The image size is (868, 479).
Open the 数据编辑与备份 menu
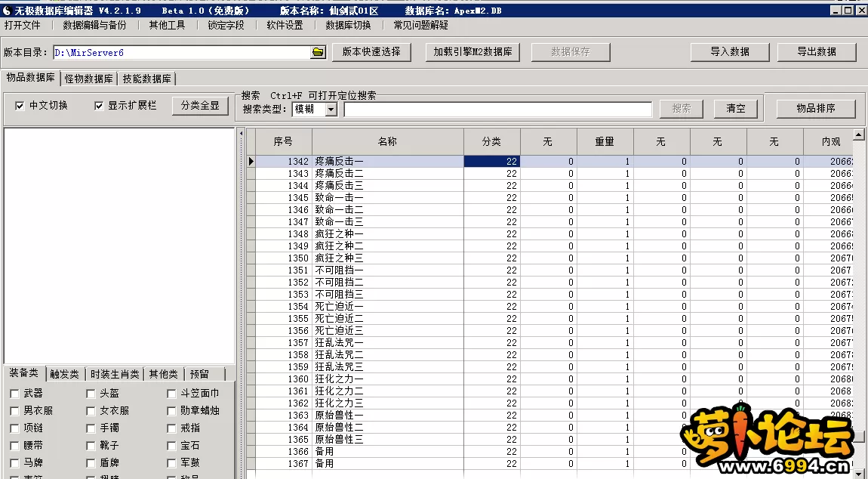(x=94, y=25)
